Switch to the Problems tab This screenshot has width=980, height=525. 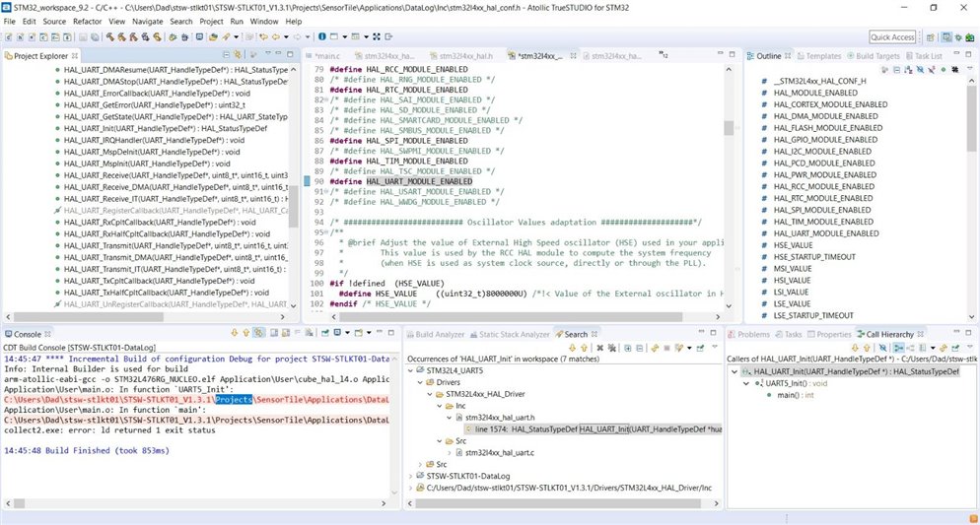pyautogui.click(x=753, y=335)
